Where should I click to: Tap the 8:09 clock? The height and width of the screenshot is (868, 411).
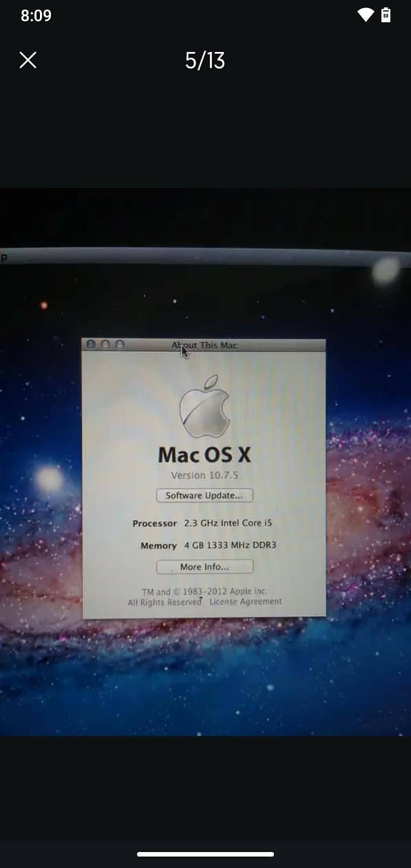36,15
